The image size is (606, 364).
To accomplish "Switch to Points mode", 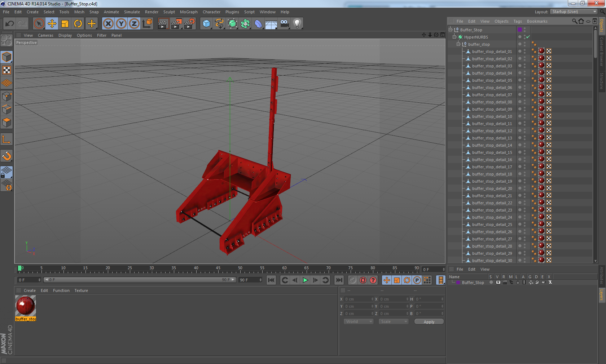I will pos(6,97).
